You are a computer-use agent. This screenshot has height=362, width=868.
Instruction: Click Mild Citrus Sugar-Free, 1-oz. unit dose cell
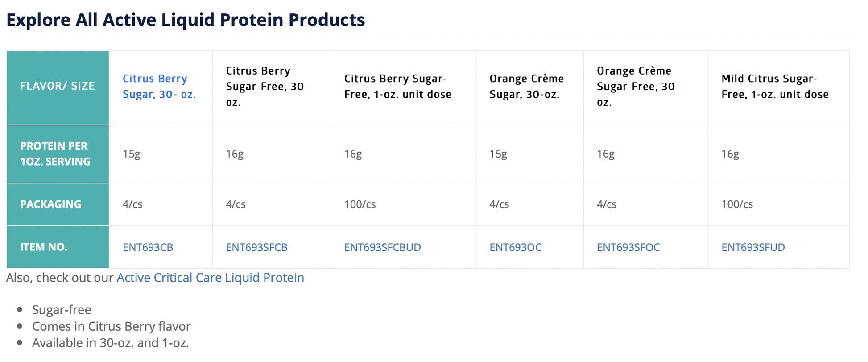point(775,87)
